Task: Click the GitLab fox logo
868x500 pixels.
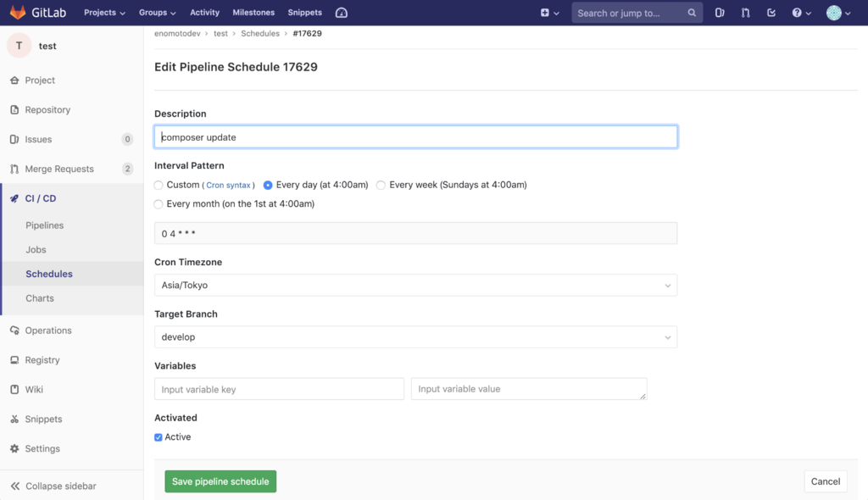Action: click(x=18, y=12)
